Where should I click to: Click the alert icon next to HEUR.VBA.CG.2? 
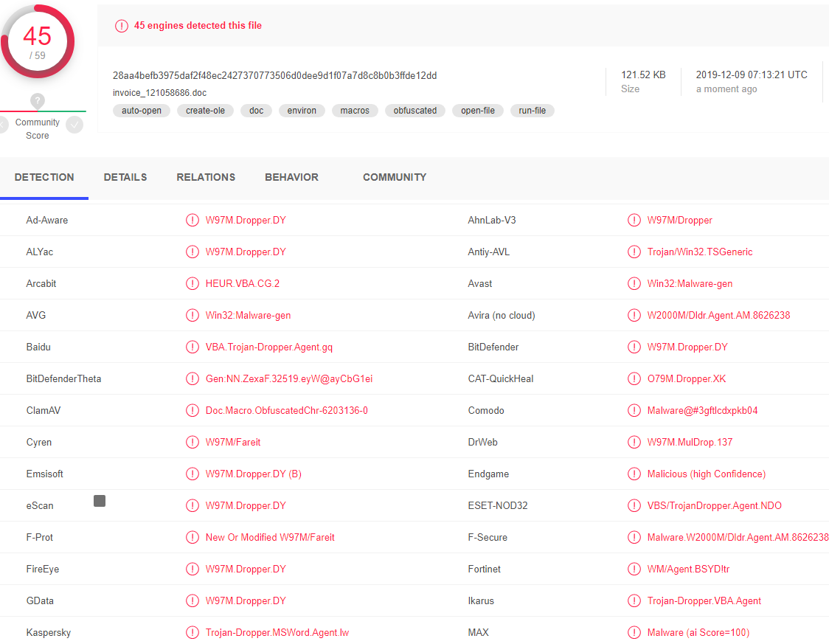pyautogui.click(x=192, y=283)
